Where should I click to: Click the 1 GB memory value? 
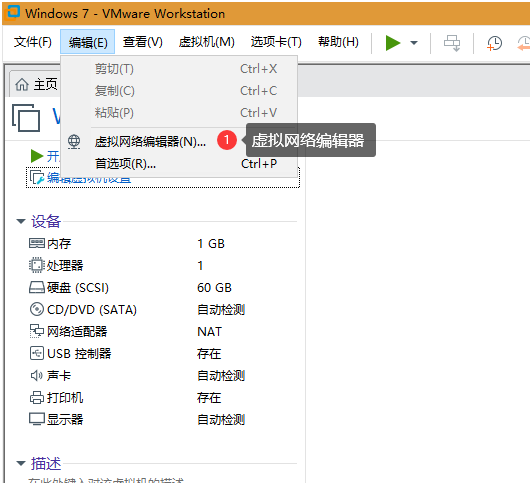click(x=211, y=244)
